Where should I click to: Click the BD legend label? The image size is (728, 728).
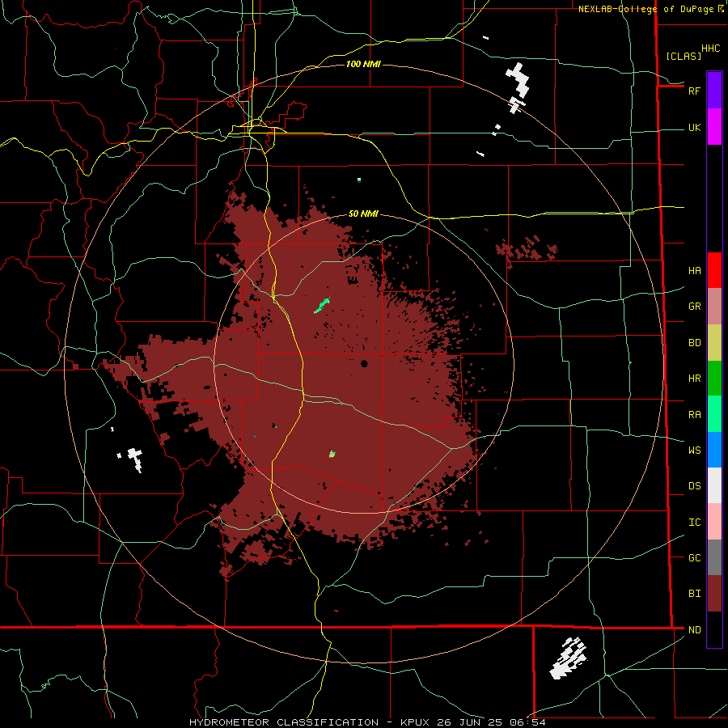pyautogui.click(x=694, y=343)
